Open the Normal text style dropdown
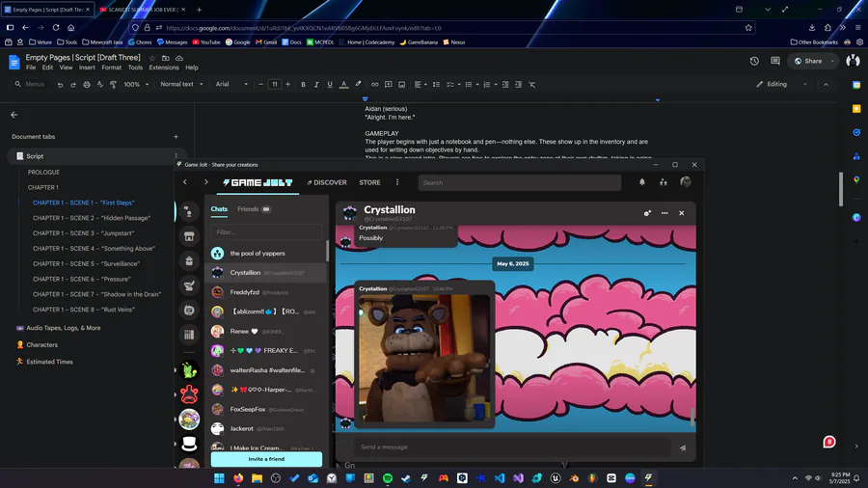Screen dimensions: 868x488 point(181,84)
